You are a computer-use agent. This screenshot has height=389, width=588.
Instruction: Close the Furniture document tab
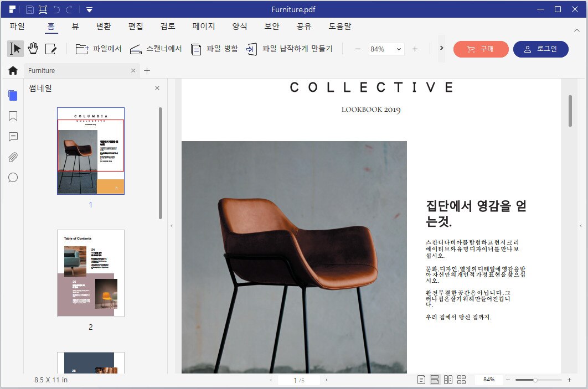pyautogui.click(x=133, y=70)
